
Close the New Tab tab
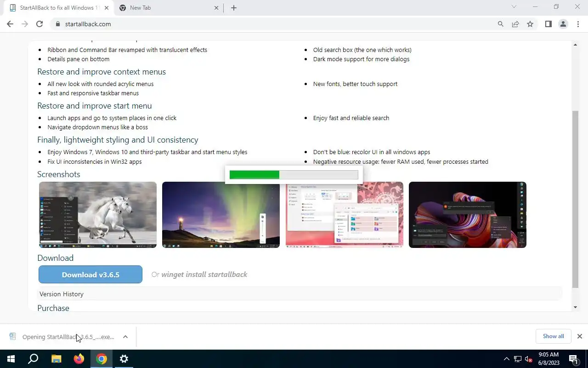coord(217,8)
